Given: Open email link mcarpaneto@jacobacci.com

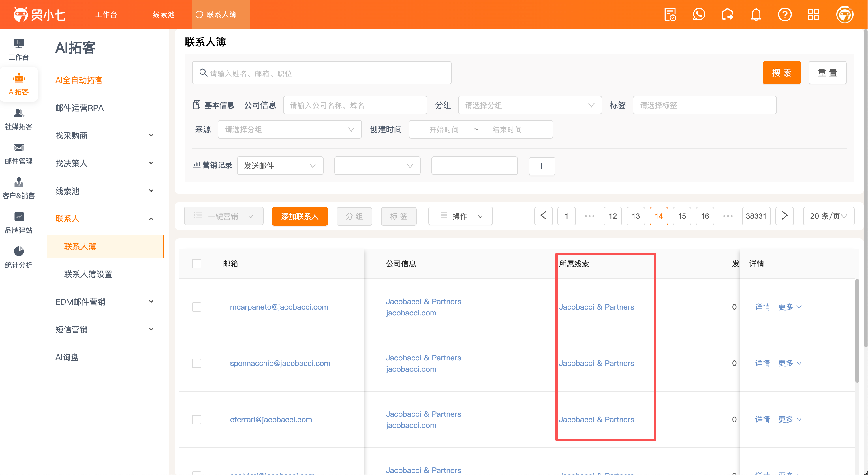Looking at the screenshot, I should [x=279, y=307].
